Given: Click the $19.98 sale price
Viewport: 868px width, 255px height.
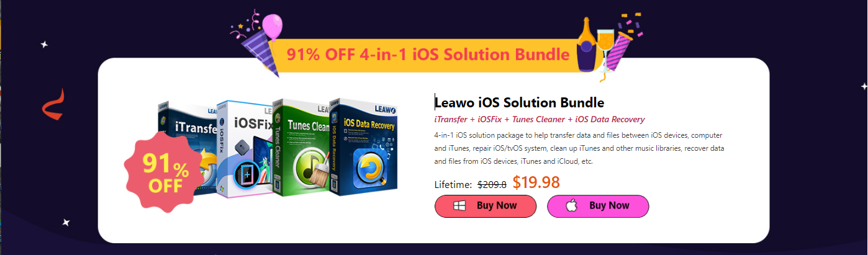Looking at the screenshot, I should coord(536,182).
